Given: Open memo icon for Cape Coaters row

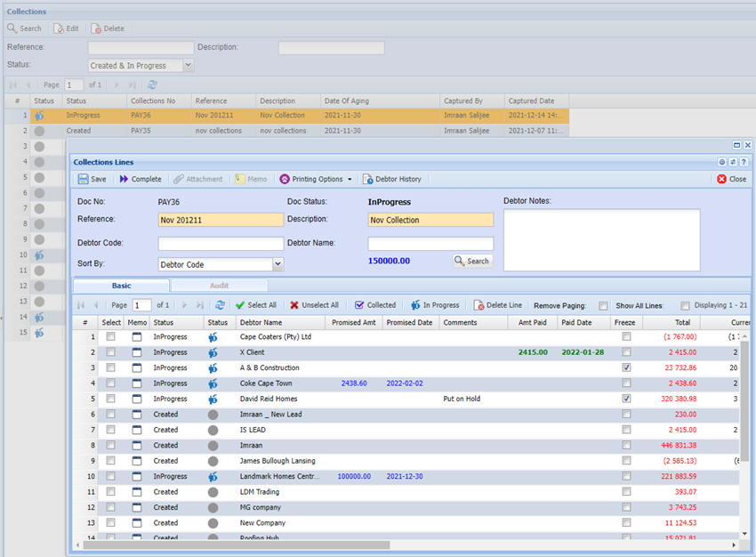Looking at the screenshot, I should click(137, 337).
